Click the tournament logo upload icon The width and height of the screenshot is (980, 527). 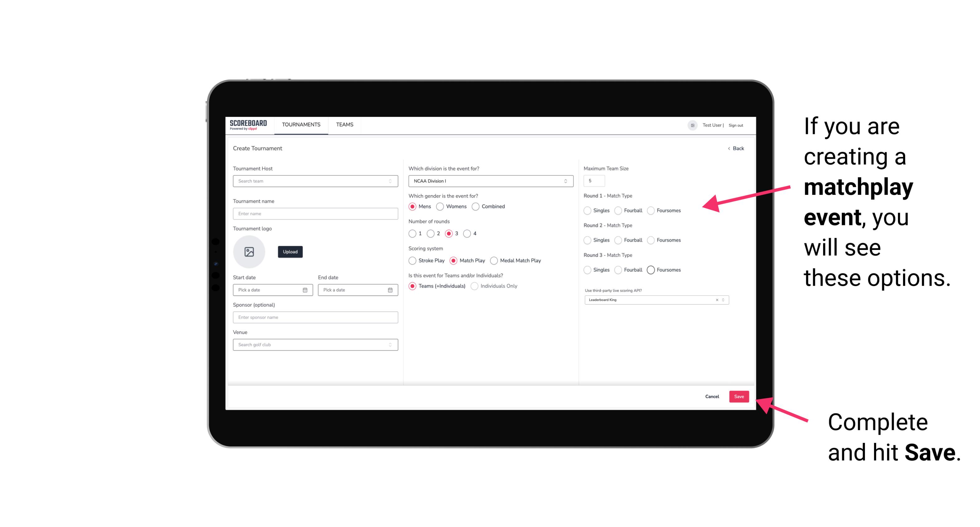click(x=250, y=252)
